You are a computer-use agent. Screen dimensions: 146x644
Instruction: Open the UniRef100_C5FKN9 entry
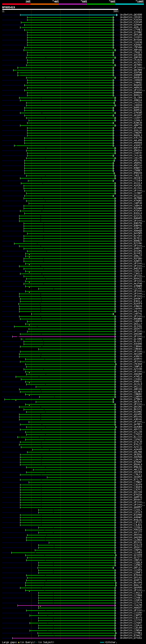tap(131, 47)
